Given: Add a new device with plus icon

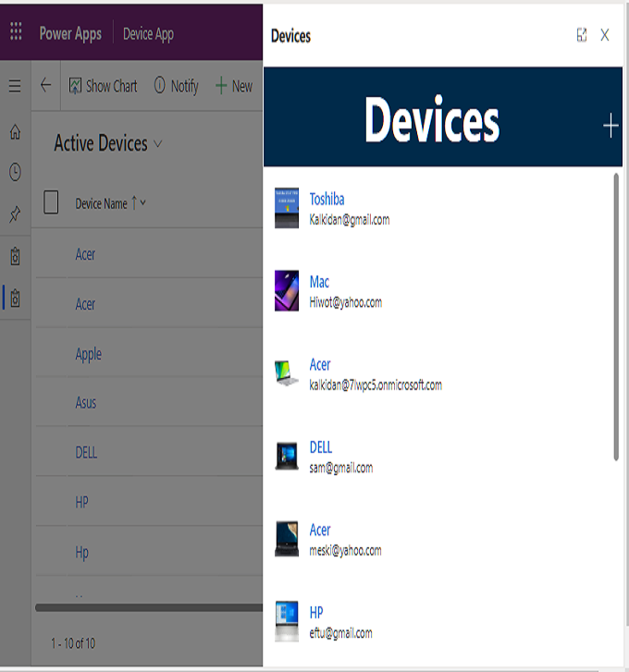Looking at the screenshot, I should [610, 126].
